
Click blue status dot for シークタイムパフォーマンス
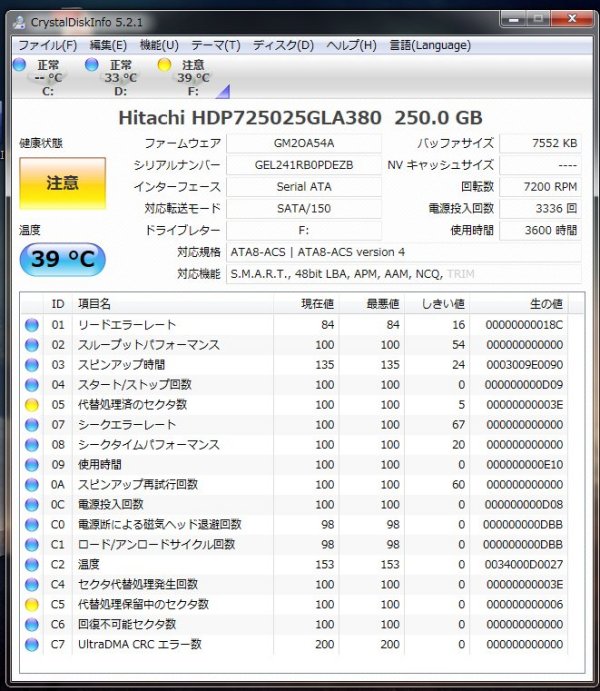[x=32, y=445]
